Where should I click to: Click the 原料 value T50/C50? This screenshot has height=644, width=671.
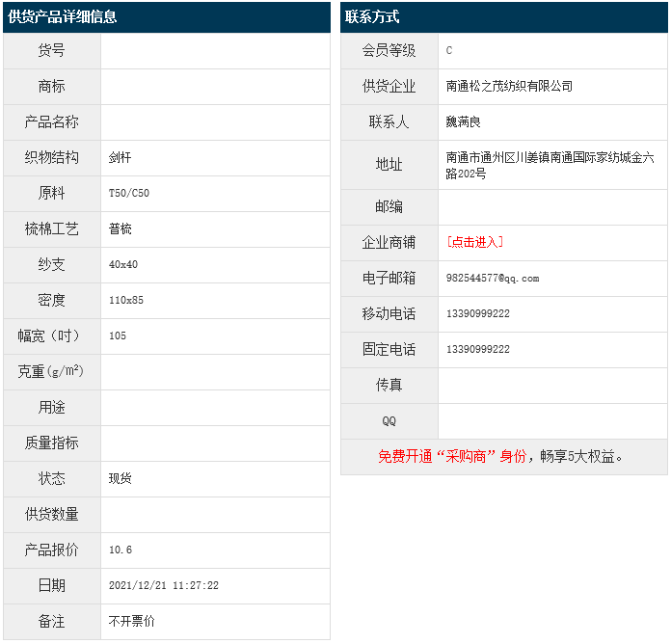point(129,193)
